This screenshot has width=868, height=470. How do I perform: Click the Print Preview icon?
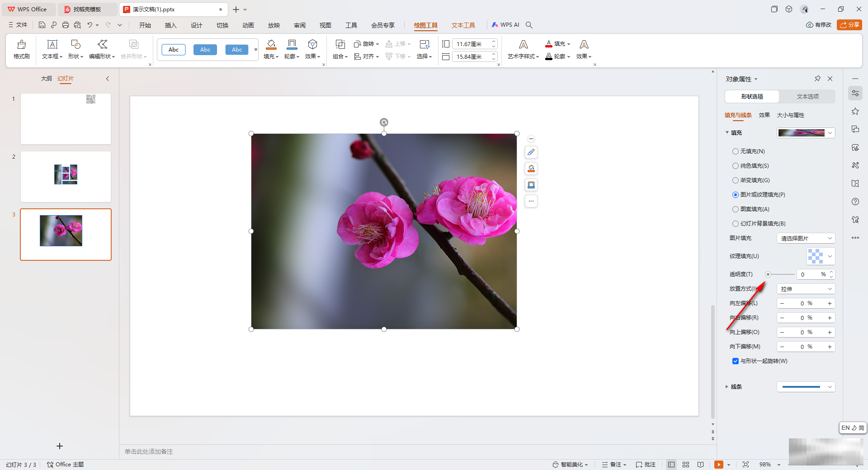coord(77,25)
